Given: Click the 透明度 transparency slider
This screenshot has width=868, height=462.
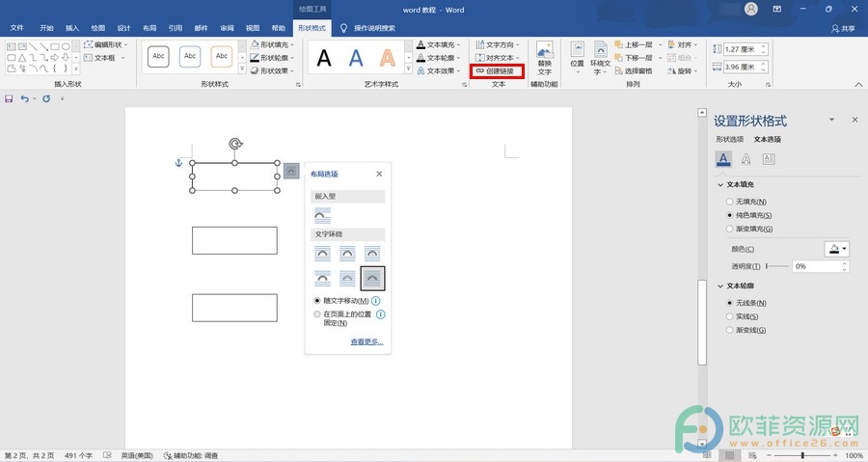Looking at the screenshot, I should (x=777, y=266).
